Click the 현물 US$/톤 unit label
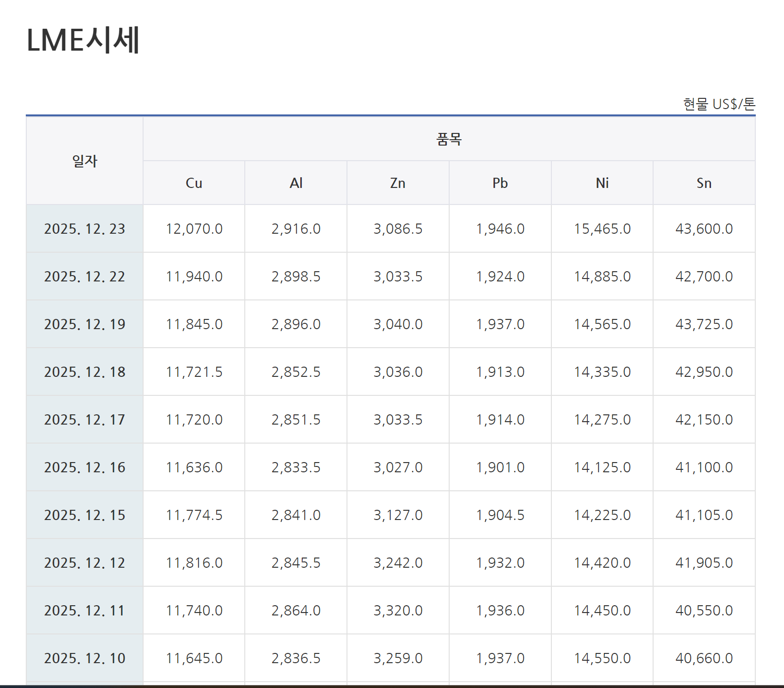Screen dimensions: 784x688 click(719, 104)
